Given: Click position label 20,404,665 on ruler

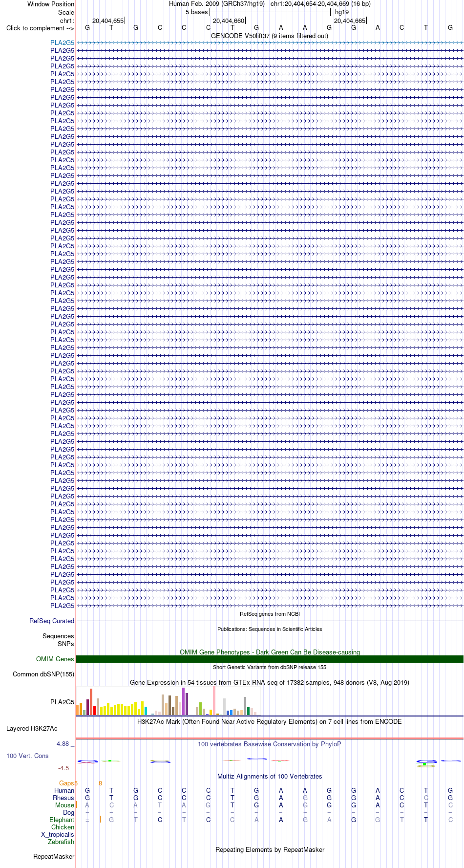Looking at the screenshot, I should click(x=350, y=21).
